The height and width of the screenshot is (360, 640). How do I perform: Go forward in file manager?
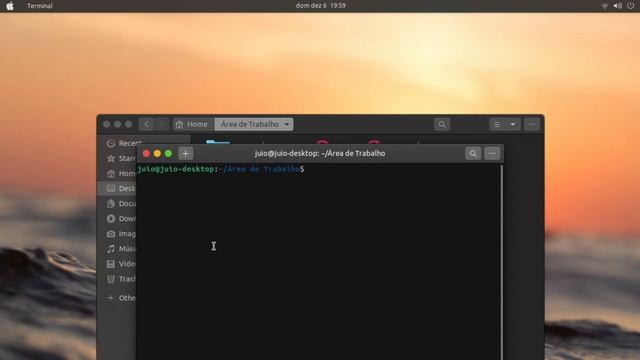pos(162,124)
